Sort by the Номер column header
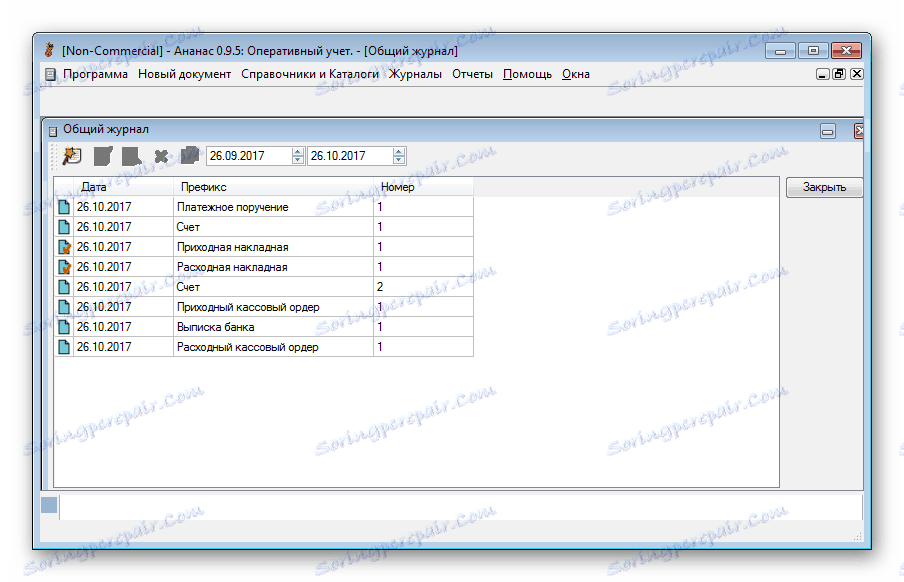The height and width of the screenshot is (582, 904). (x=423, y=187)
